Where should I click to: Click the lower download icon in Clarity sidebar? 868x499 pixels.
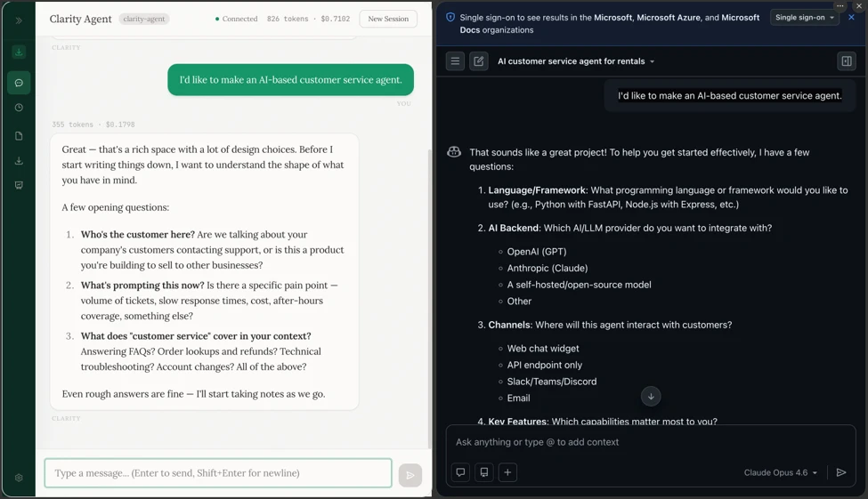click(19, 161)
